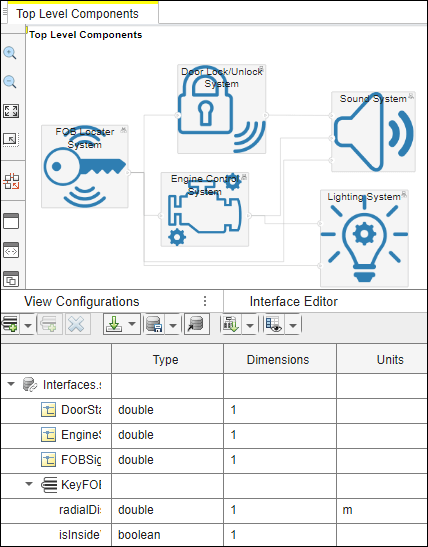Screen dimensions: 428x547
Task: Select the FOB Locater System key icon
Action: pos(85,166)
